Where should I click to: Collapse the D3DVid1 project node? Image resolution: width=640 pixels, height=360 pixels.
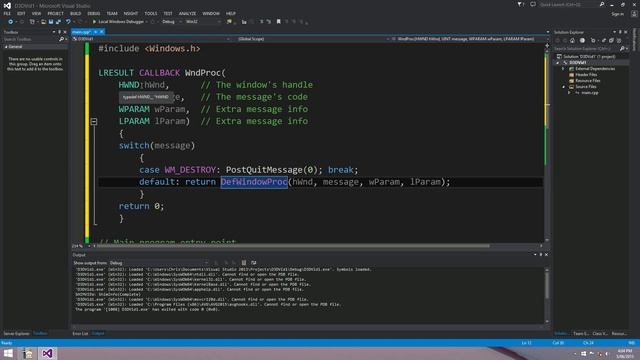(x=558, y=63)
